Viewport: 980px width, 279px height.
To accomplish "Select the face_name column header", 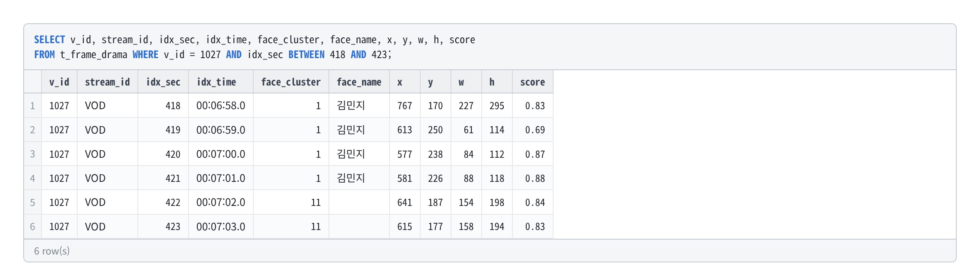I will [359, 82].
